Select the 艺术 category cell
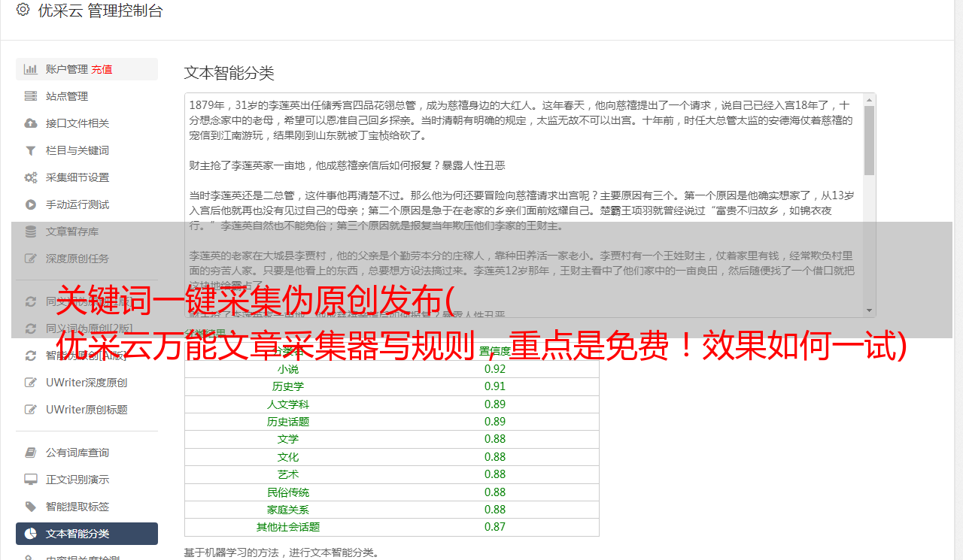963x560 pixels. point(288,474)
